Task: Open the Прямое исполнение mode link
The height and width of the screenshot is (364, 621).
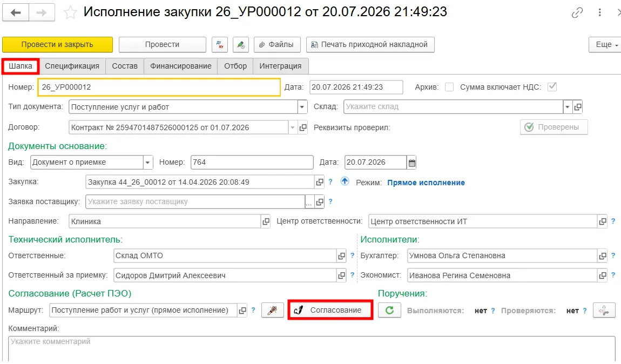Action: click(426, 183)
